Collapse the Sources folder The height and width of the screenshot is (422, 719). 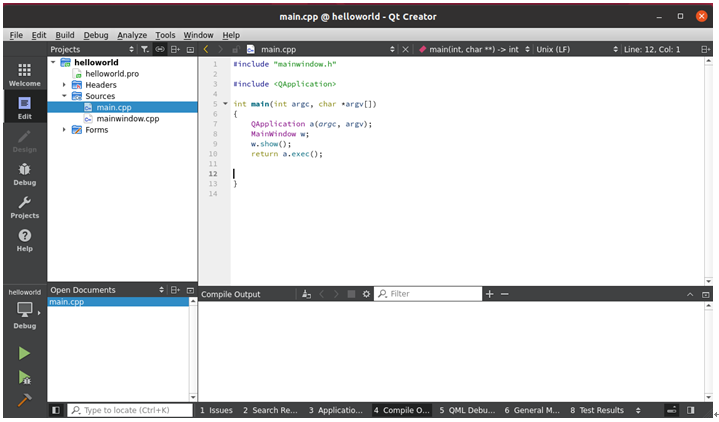pos(64,96)
